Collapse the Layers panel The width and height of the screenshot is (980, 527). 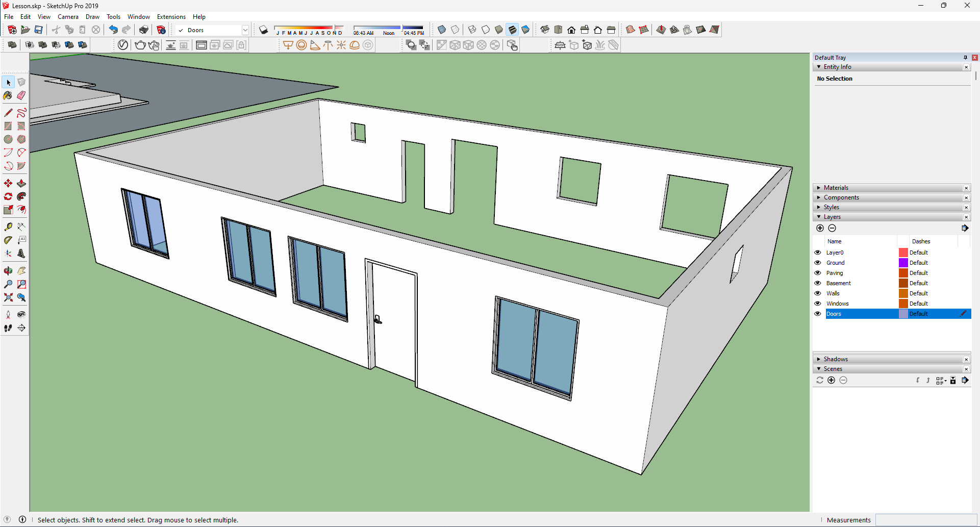819,217
